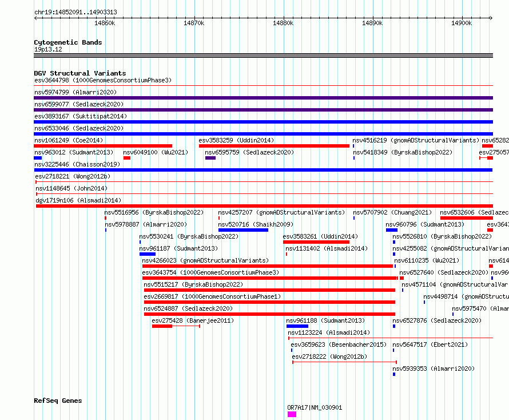The image size is (509, 420).
Task: Open nsv5530241 (ByrskaBishop2022) label
Action: click(189, 236)
